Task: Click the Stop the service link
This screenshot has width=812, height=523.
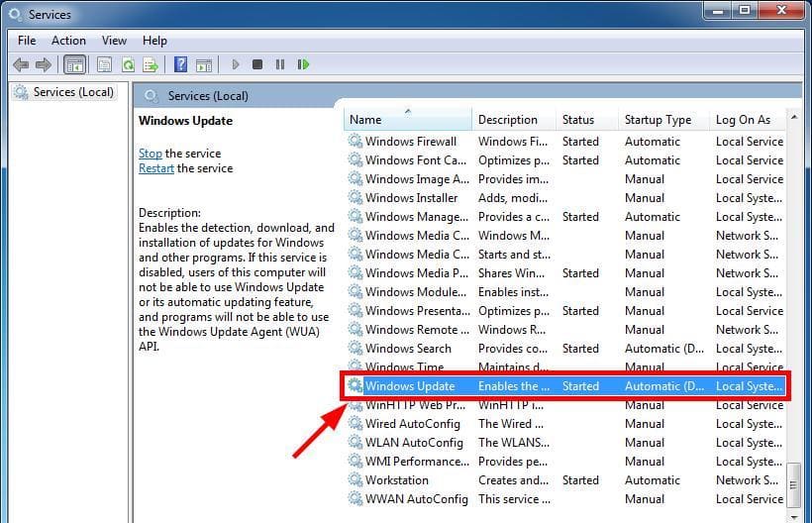Action: (x=150, y=154)
